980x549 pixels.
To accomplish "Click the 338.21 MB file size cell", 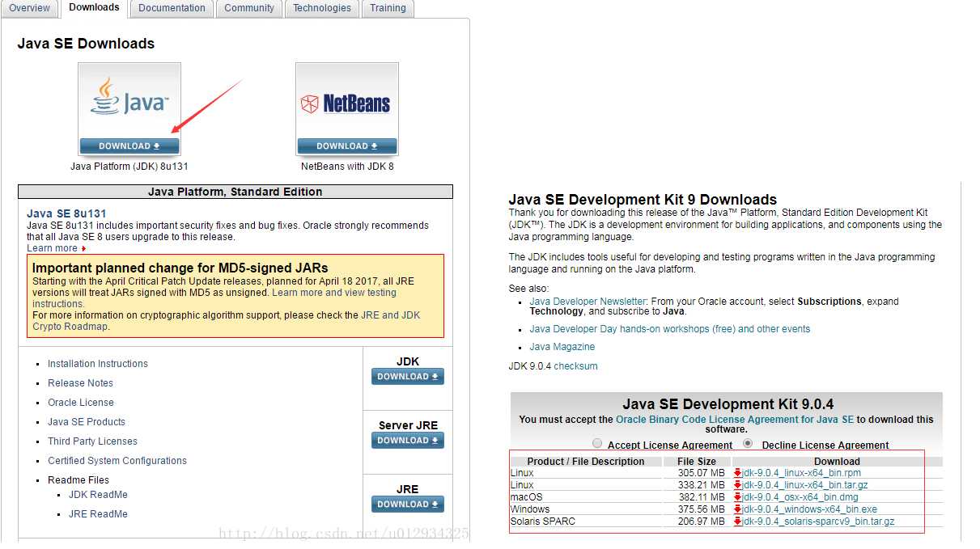I will (x=701, y=485).
